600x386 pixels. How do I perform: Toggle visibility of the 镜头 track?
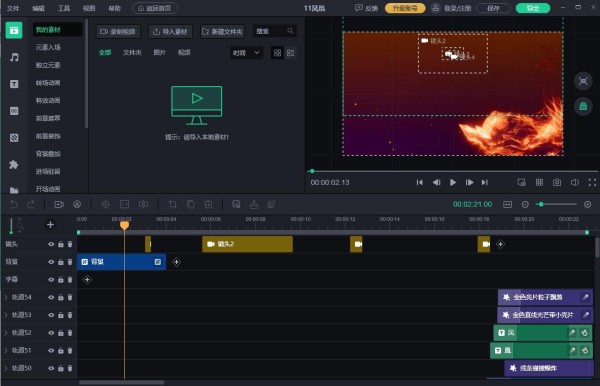51,244
